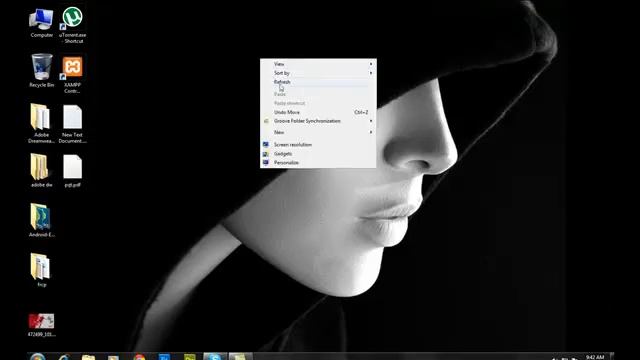
Task: Choose Screen resolution in the context menu
Action: (318, 145)
